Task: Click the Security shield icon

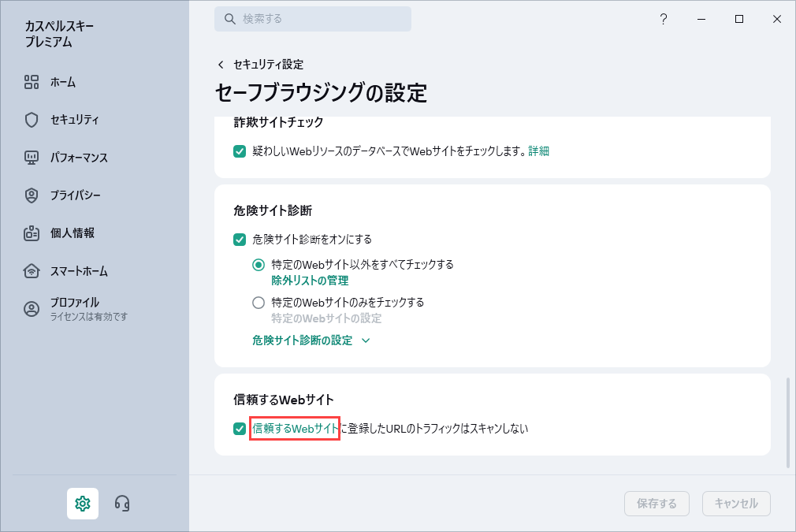Action: (x=32, y=120)
